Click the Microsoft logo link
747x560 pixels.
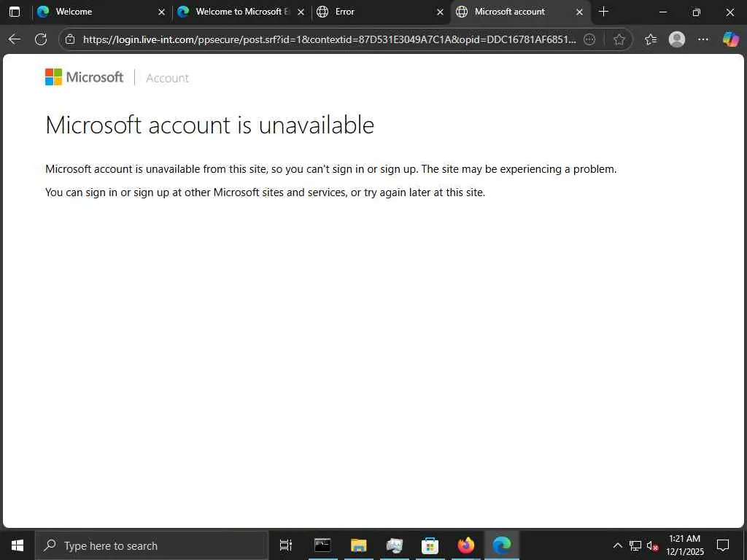[85, 77]
